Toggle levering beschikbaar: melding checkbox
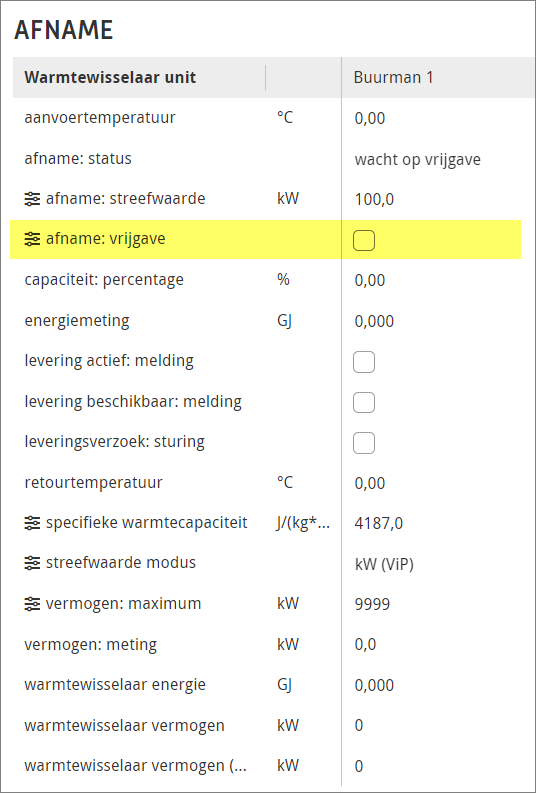The width and height of the screenshot is (536, 793). click(x=364, y=403)
